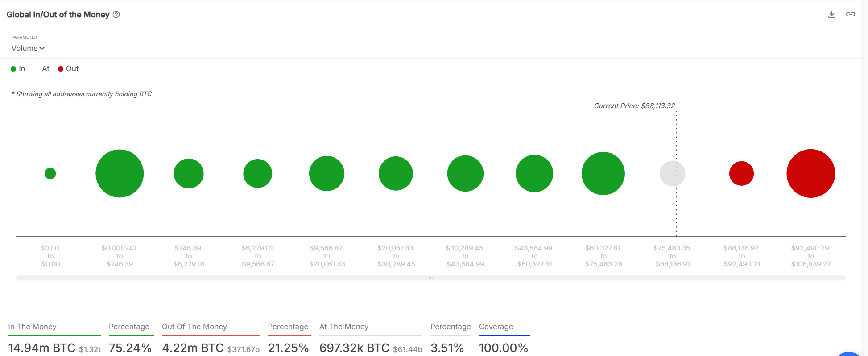Viewport: 868px width, 356px height.
Task: Select the green bubble for $20,061.33 to $30,289.45
Action: (396, 173)
